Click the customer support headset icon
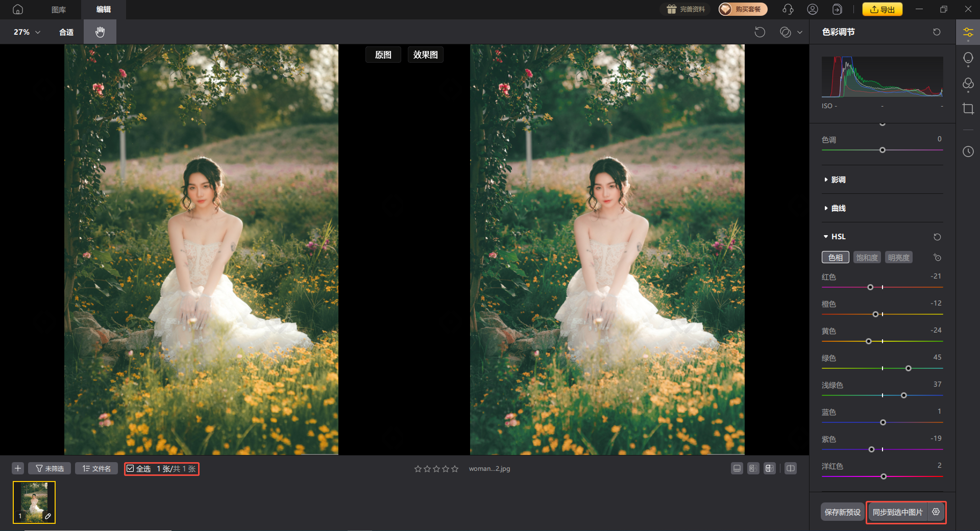This screenshot has width=980, height=531. [x=788, y=9]
